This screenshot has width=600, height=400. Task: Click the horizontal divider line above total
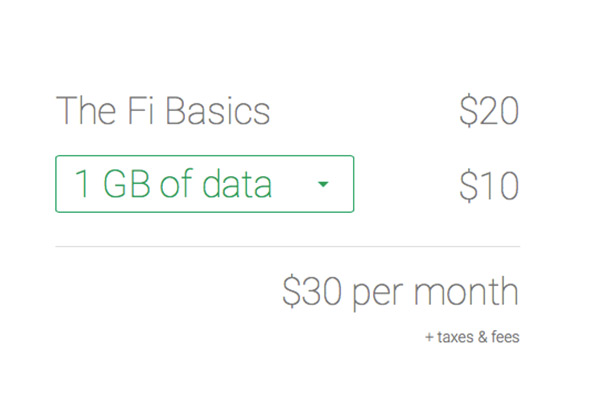coord(287,246)
